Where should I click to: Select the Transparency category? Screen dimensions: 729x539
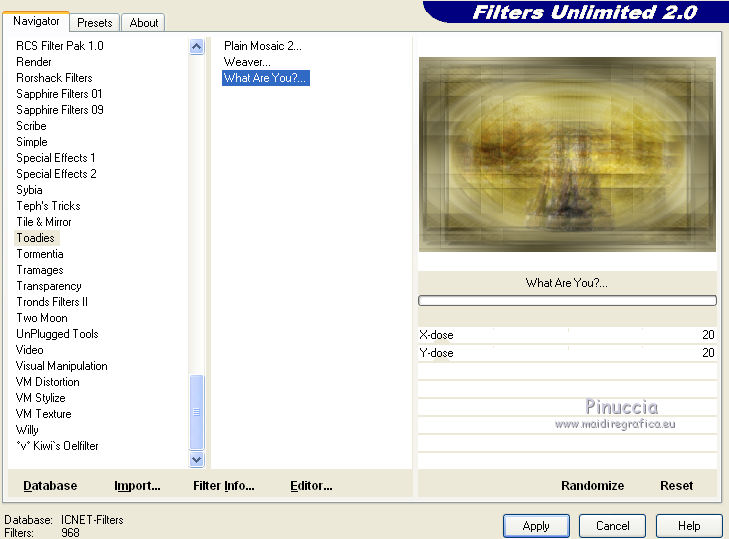pyautogui.click(x=49, y=286)
